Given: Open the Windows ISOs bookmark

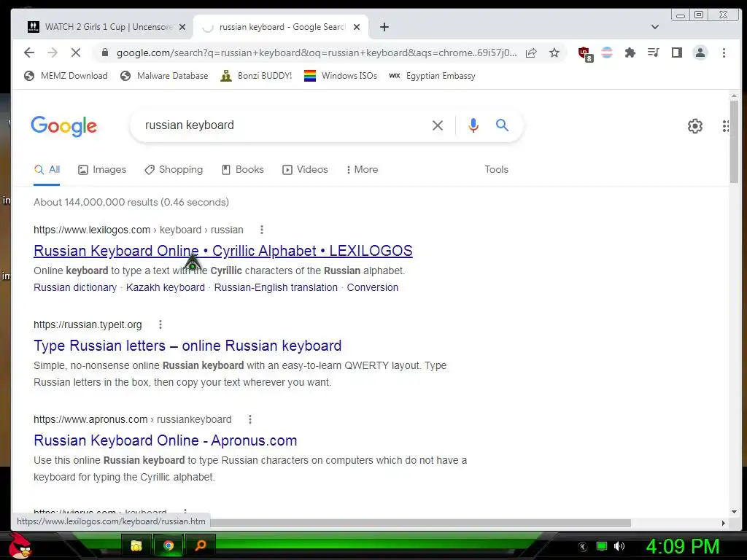Looking at the screenshot, I should pos(341,76).
